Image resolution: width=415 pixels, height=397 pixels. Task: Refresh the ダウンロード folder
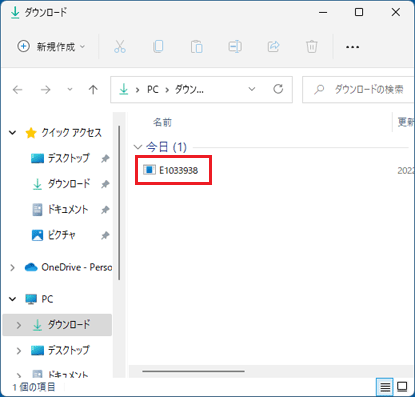(278, 89)
